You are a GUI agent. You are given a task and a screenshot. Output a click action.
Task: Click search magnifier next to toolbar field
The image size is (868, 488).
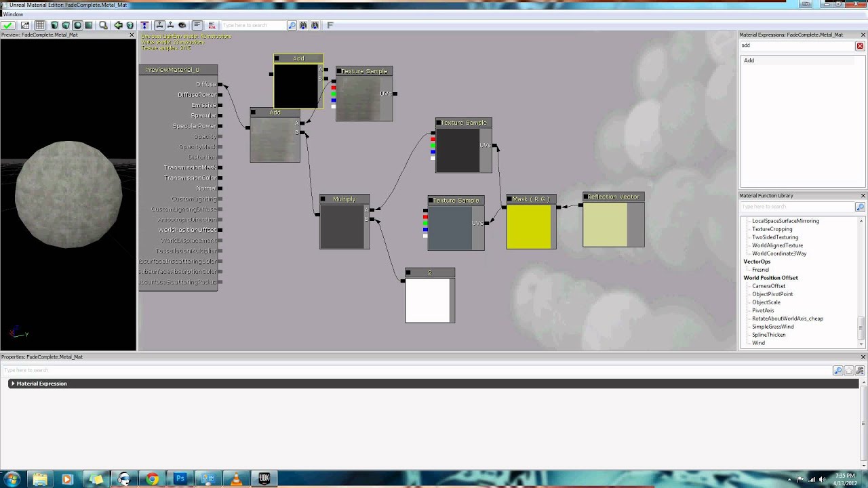292,25
